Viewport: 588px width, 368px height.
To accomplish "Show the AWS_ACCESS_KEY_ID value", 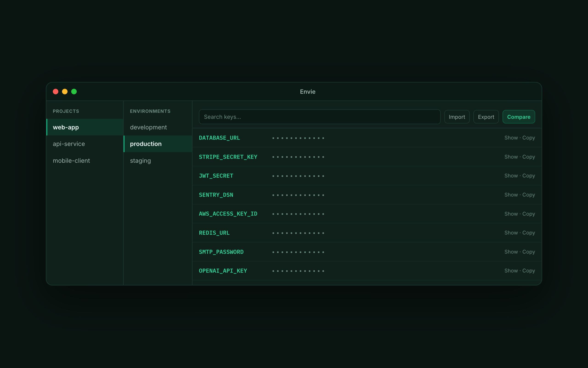I will click(x=511, y=214).
